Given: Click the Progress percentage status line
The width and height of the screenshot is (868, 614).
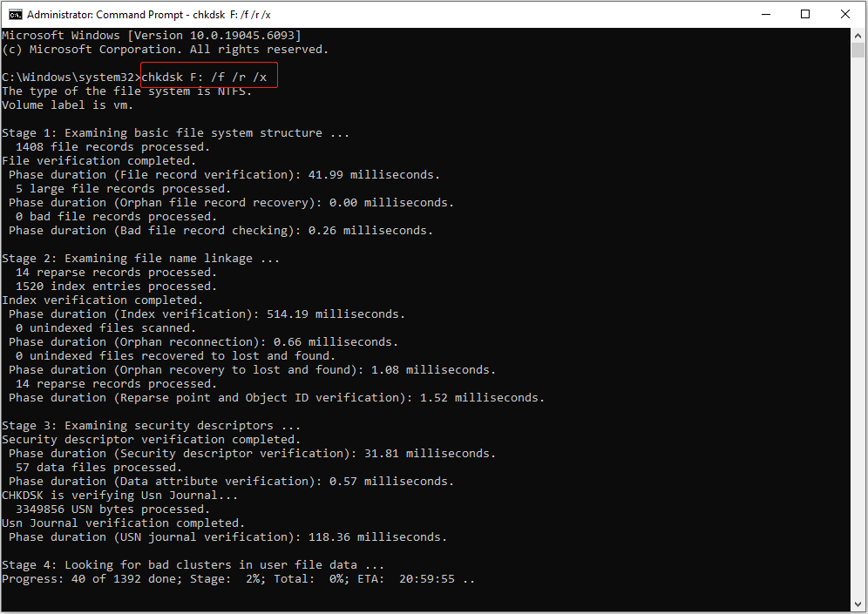Looking at the screenshot, I should 235,578.
